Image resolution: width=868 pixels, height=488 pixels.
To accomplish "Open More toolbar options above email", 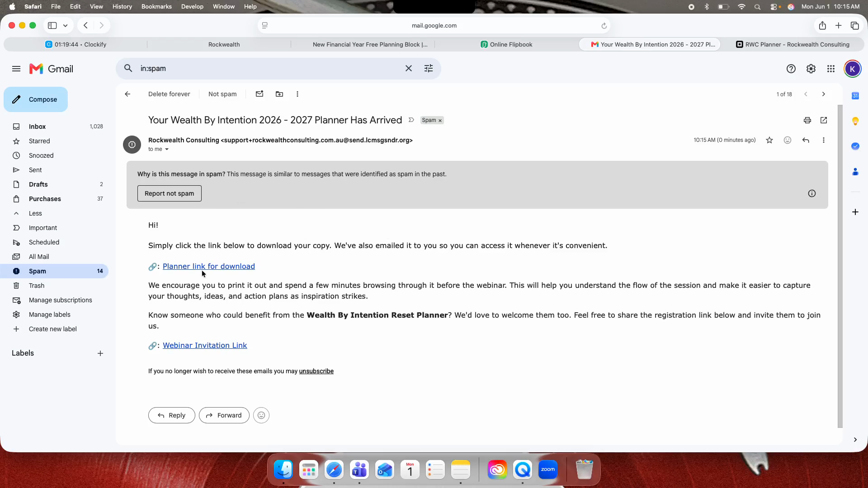I will (x=297, y=94).
